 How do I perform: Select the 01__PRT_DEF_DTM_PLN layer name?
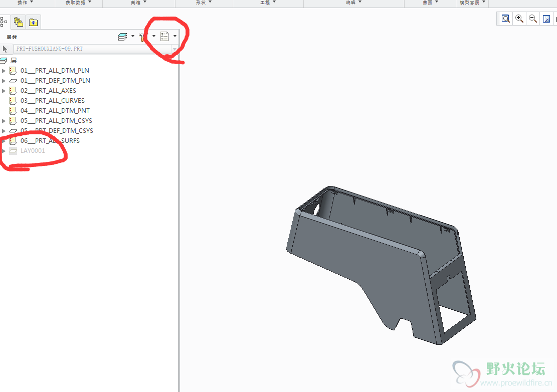(x=55, y=81)
